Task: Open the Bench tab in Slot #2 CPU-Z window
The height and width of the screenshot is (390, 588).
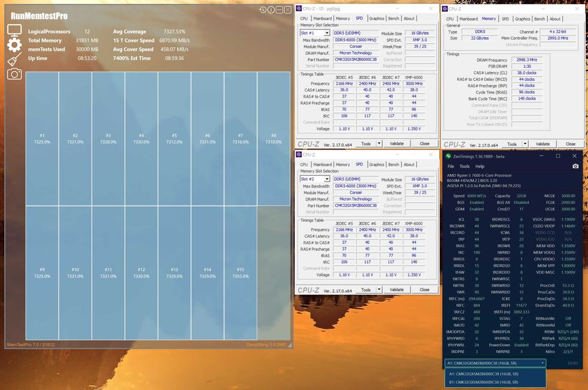Action: [x=393, y=165]
